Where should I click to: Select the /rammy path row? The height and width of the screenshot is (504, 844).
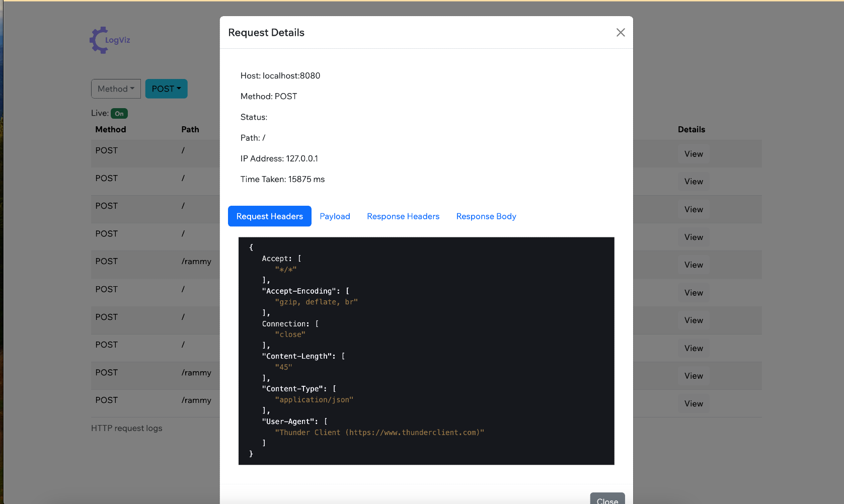(197, 261)
